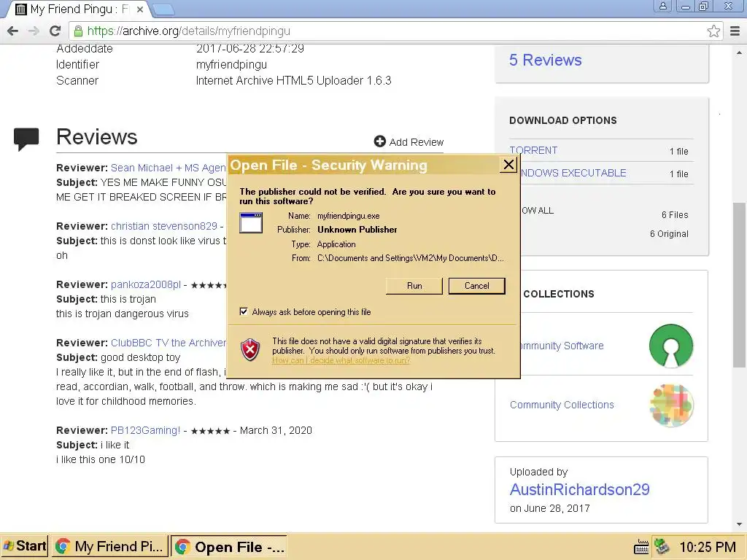
Task: Open the Chrome hamburger menu
Action: click(735, 31)
